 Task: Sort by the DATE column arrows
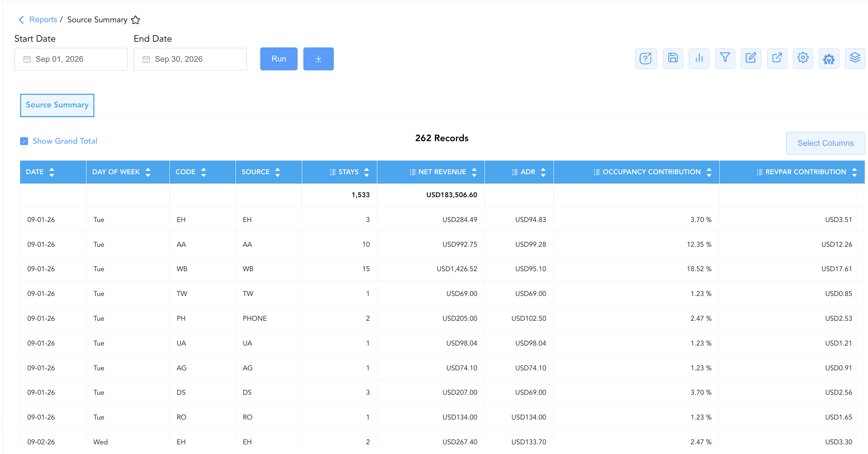click(x=52, y=172)
